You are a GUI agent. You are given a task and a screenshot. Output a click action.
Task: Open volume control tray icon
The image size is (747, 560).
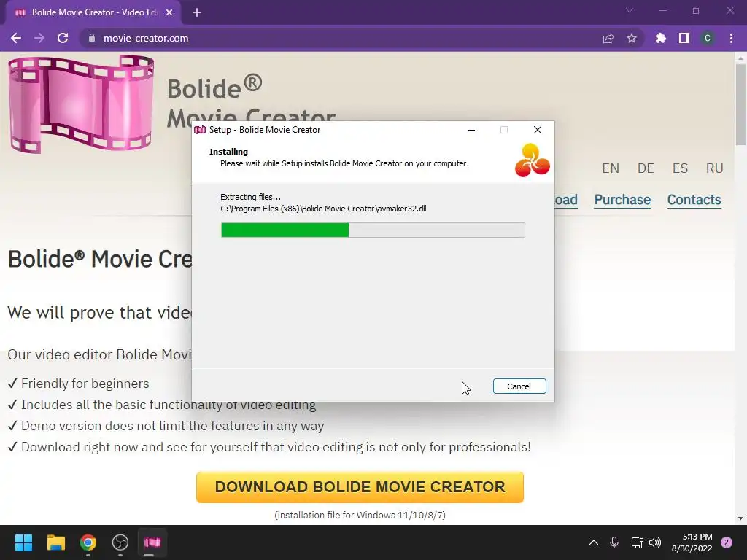tap(655, 542)
